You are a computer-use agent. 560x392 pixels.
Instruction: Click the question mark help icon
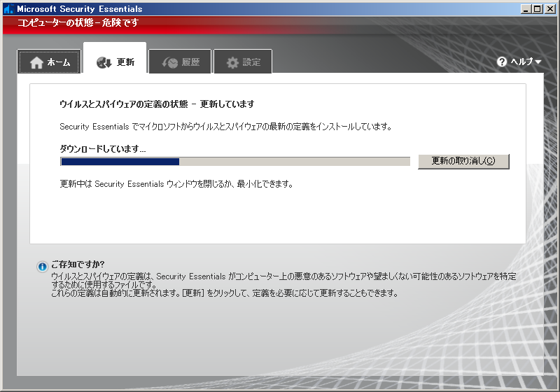(x=502, y=62)
